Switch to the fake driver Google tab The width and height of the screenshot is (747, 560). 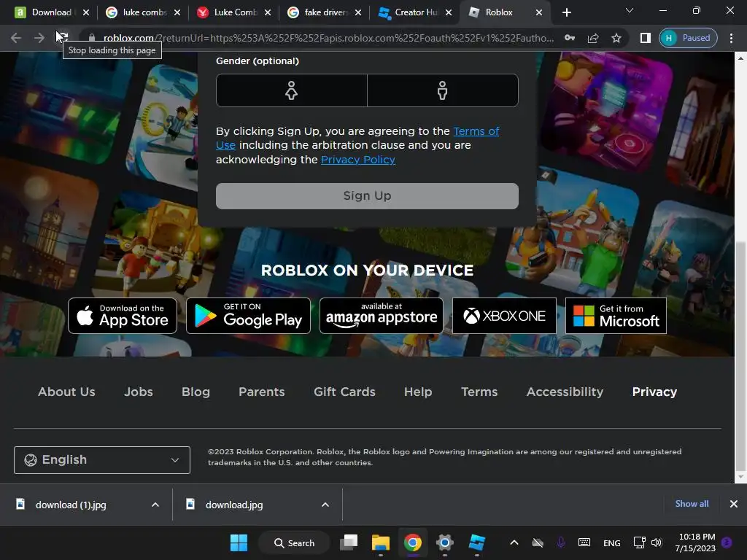320,12
